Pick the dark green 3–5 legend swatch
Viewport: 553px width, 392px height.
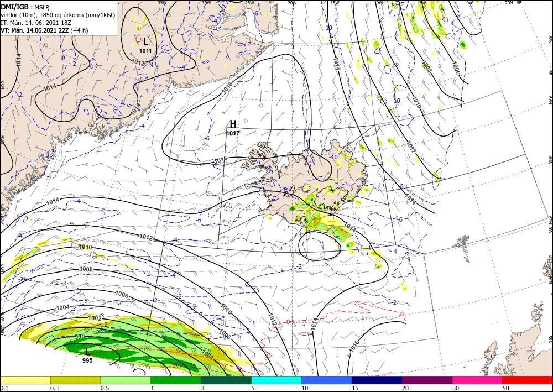[226, 380]
